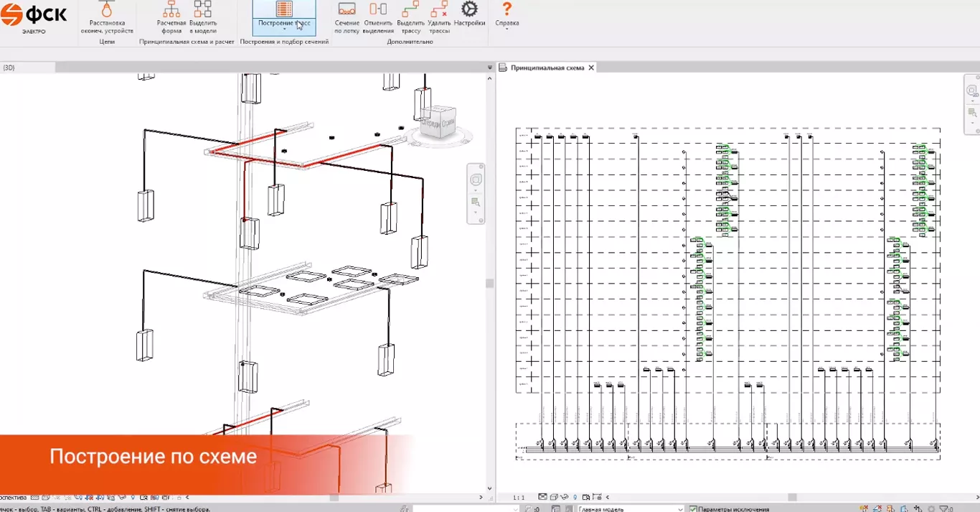Screen dimensions: 980x512
Task: Select the Выделить трассу tool
Action: point(410,17)
